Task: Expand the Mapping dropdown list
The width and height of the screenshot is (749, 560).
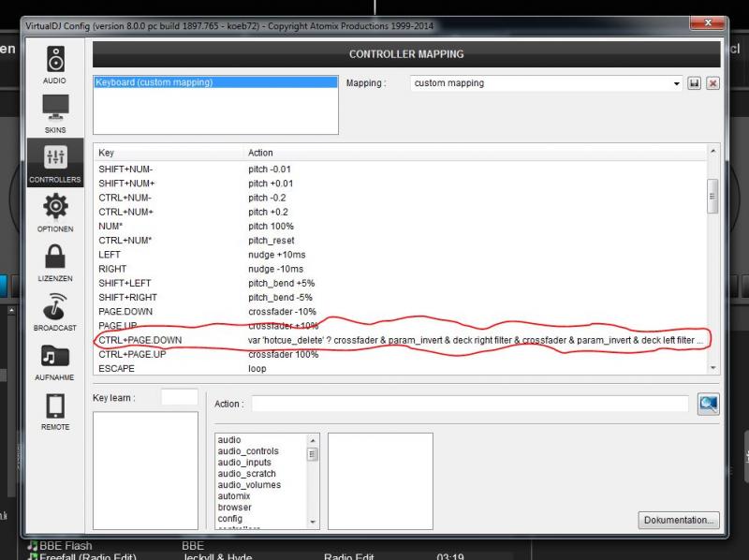Action: coord(676,83)
